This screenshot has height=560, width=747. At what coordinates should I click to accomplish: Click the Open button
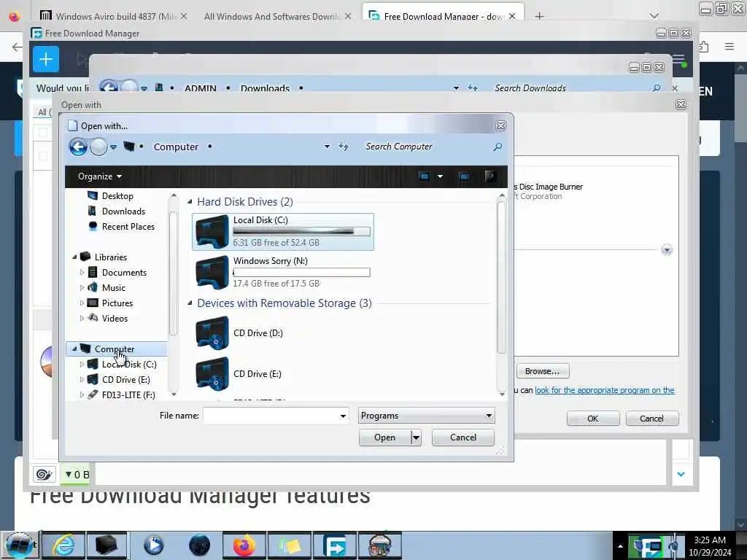(x=384, y=437)
